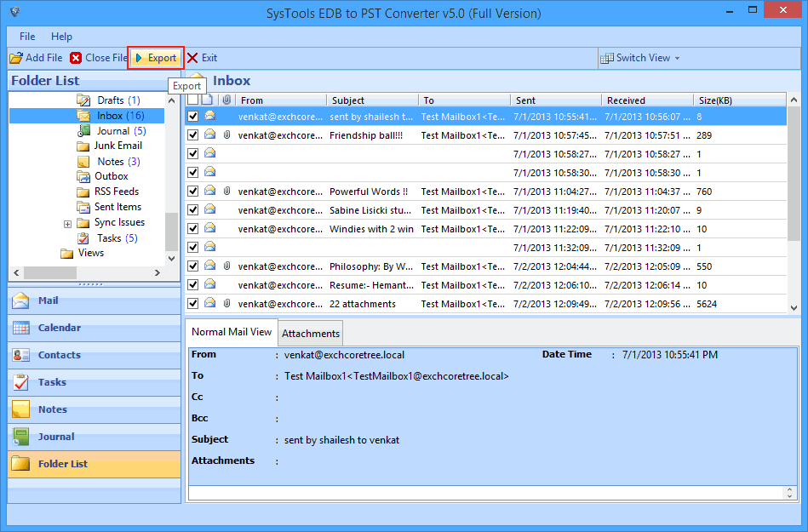Open the File menu
Viewport: 808px width, 532px height.
(27, 37)
